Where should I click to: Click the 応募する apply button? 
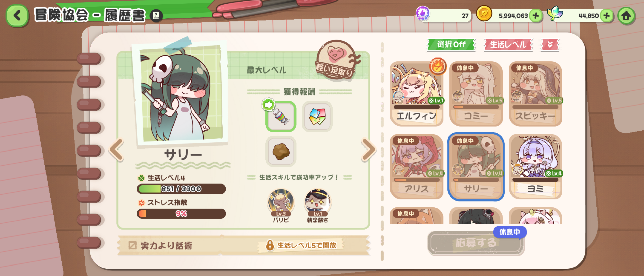pos(476,243)
